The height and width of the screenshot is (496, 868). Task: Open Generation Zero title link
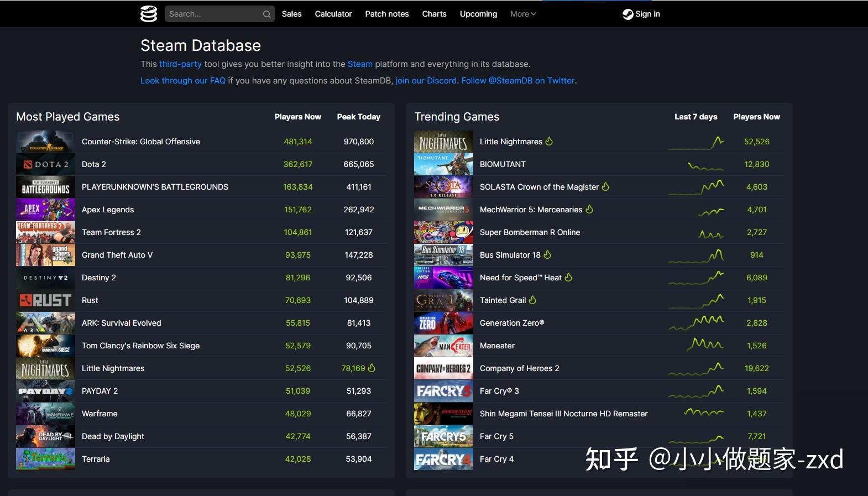click(512, 323)
